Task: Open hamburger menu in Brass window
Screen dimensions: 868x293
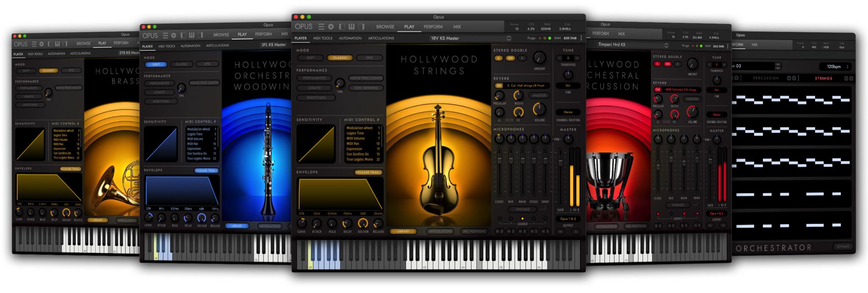Action: 34,44
